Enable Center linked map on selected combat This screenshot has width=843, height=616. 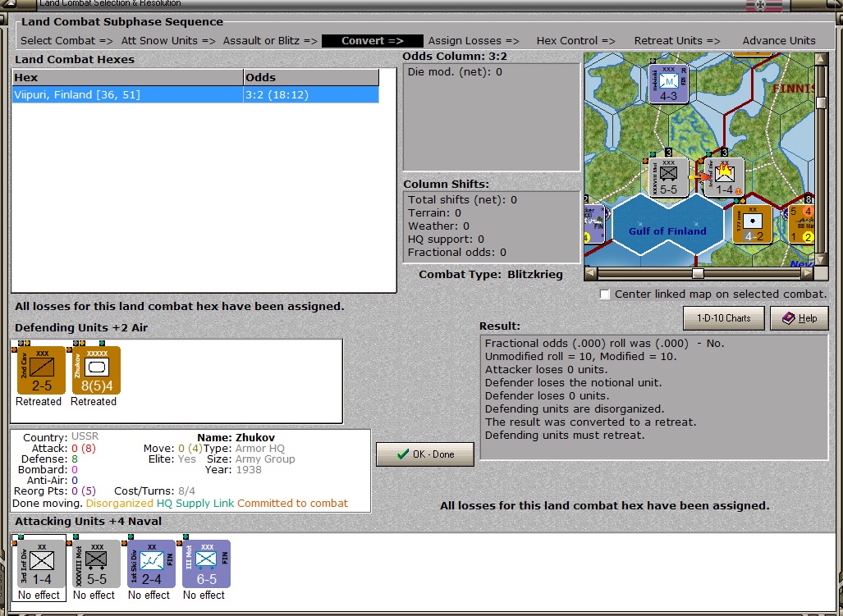[605, 294]
